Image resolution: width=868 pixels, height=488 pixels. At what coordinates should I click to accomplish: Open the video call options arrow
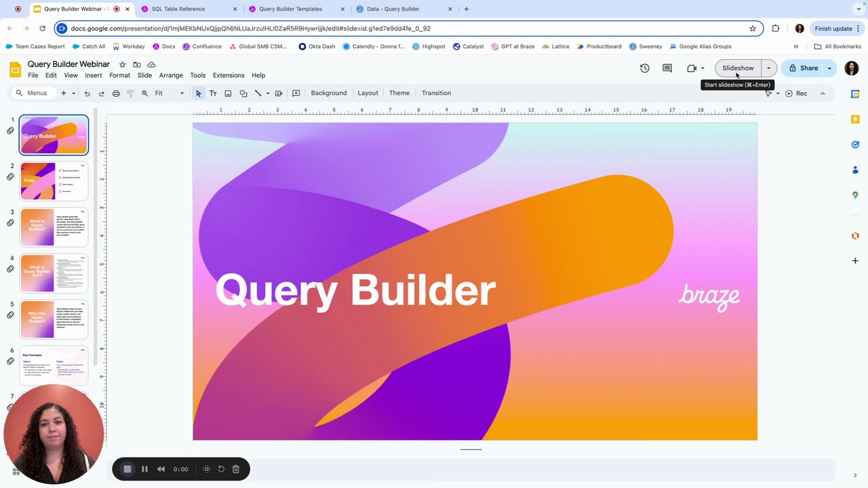(x=703, y=68)
